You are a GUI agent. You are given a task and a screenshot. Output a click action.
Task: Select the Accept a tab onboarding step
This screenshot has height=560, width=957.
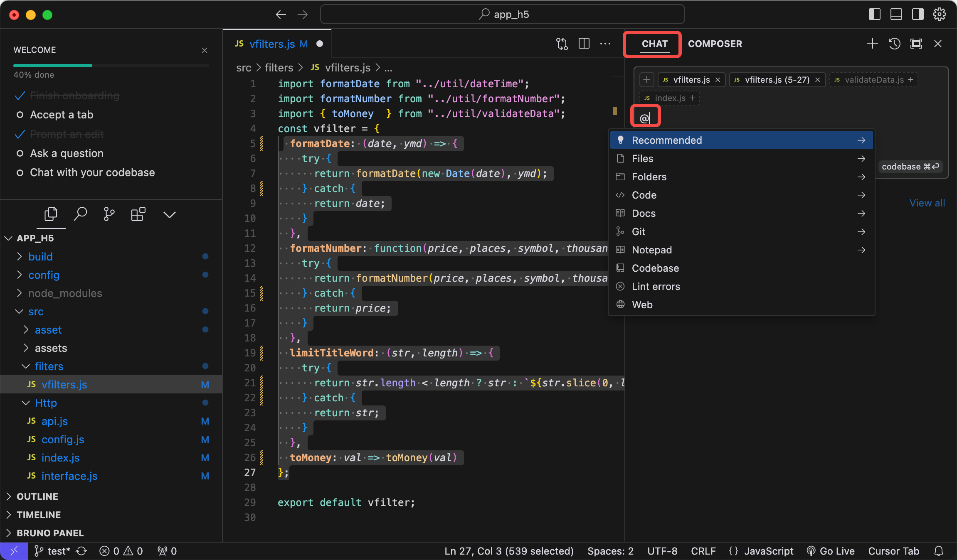pos(62,115)
